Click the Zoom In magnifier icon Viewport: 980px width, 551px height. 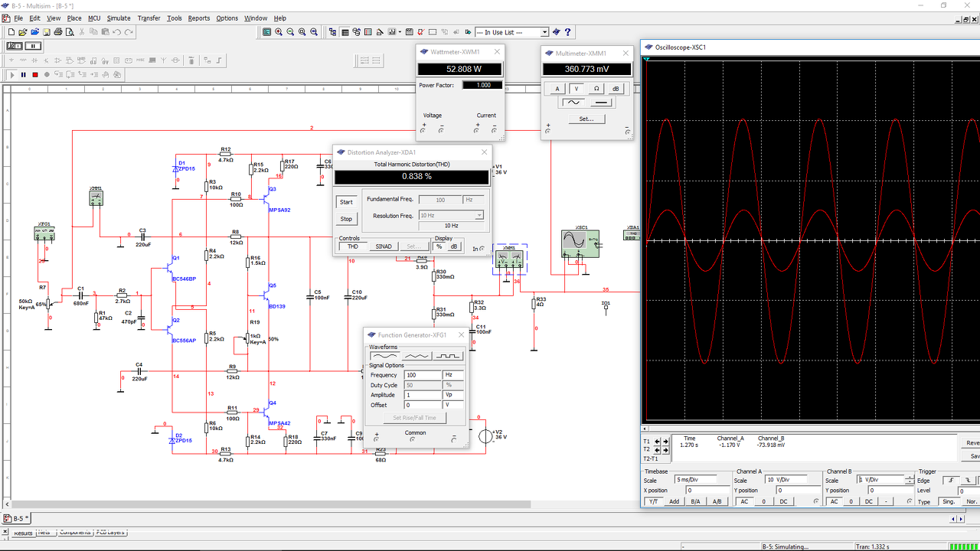click(x=279, y=32)
